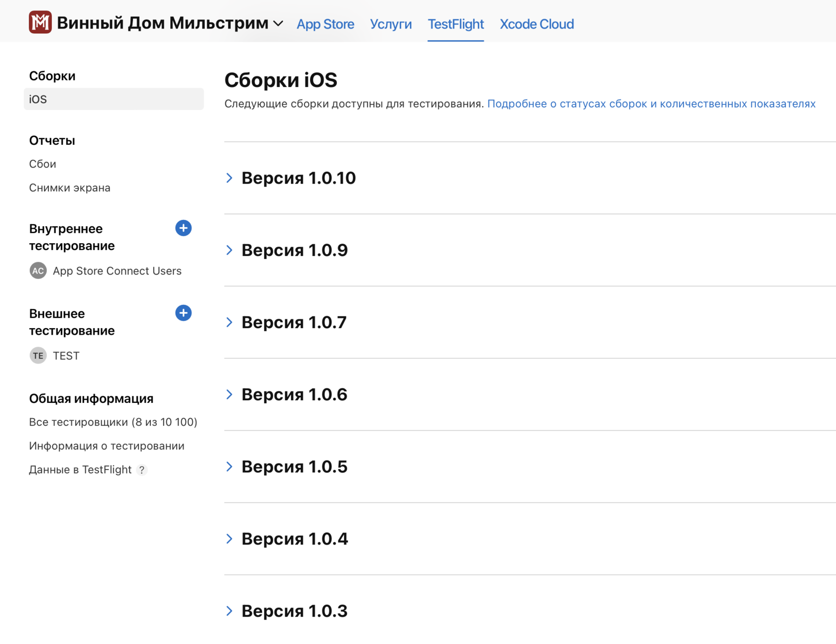
Task: Go to the Услуги tab
Action: point(391,24)
